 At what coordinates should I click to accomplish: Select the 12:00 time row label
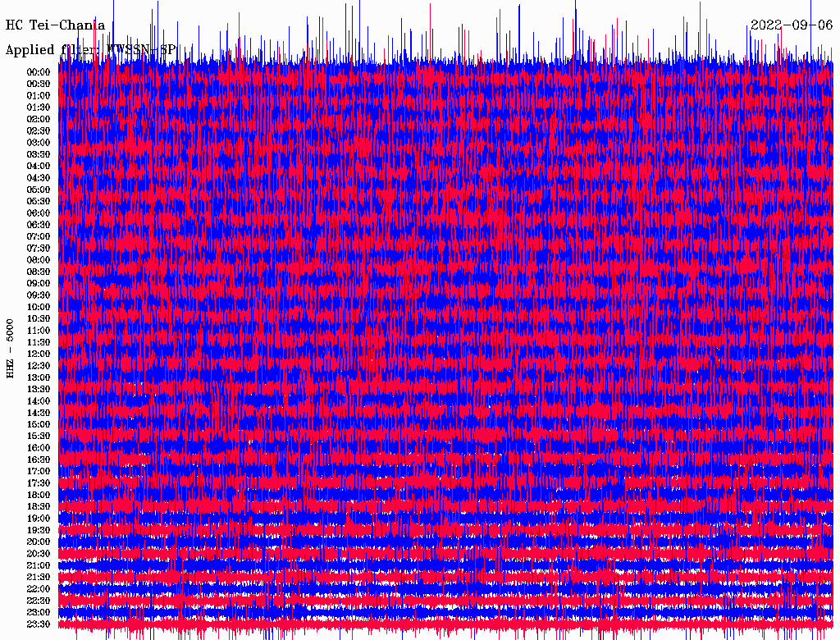(39, 354)
